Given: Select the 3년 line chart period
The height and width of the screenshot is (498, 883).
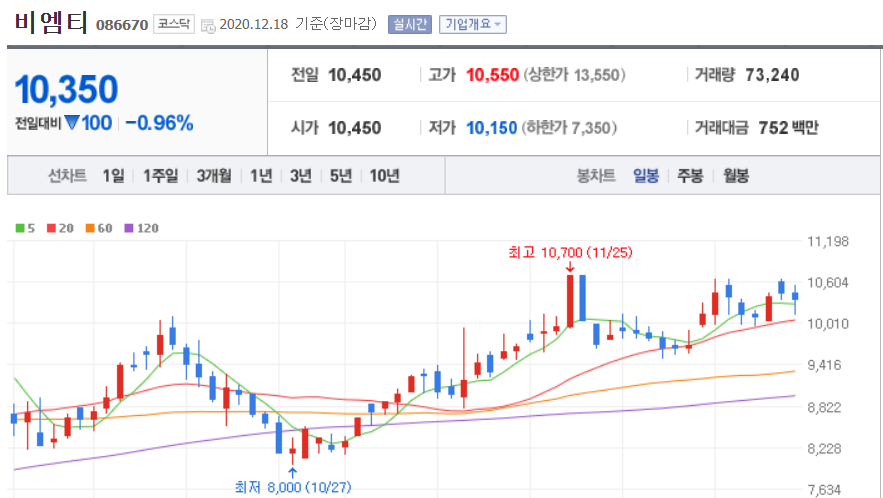Looking at the screenshot, I should pos(301,176).
